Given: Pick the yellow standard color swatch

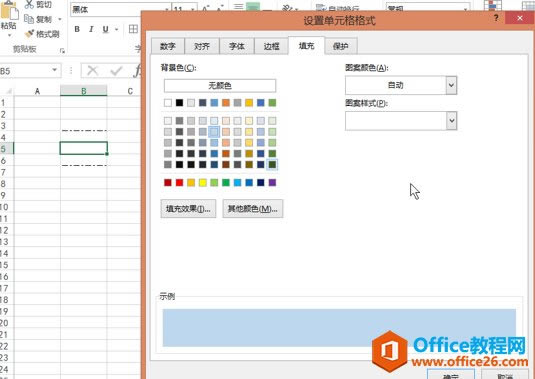Looking at the screenshot, I should [203, 183].
